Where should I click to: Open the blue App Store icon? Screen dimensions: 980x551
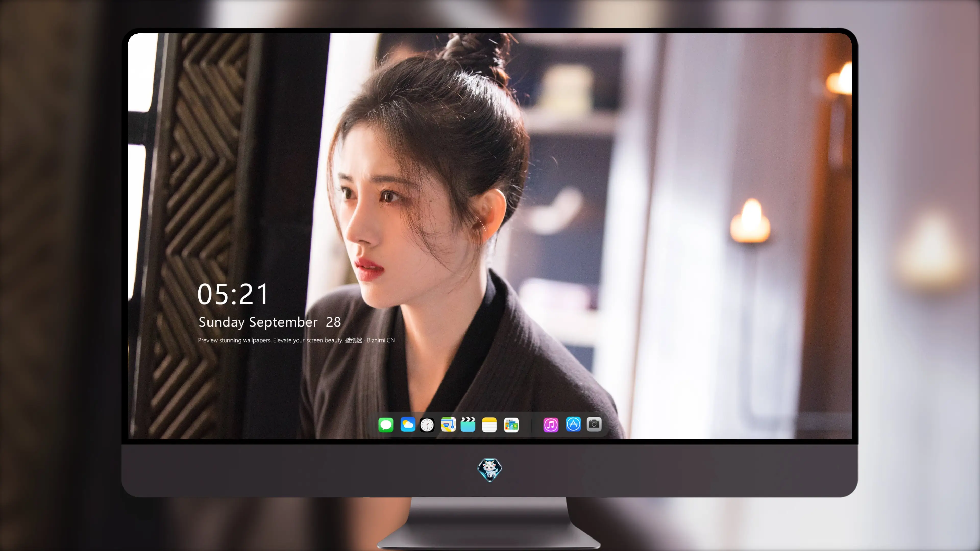click(x=573, y=424)
